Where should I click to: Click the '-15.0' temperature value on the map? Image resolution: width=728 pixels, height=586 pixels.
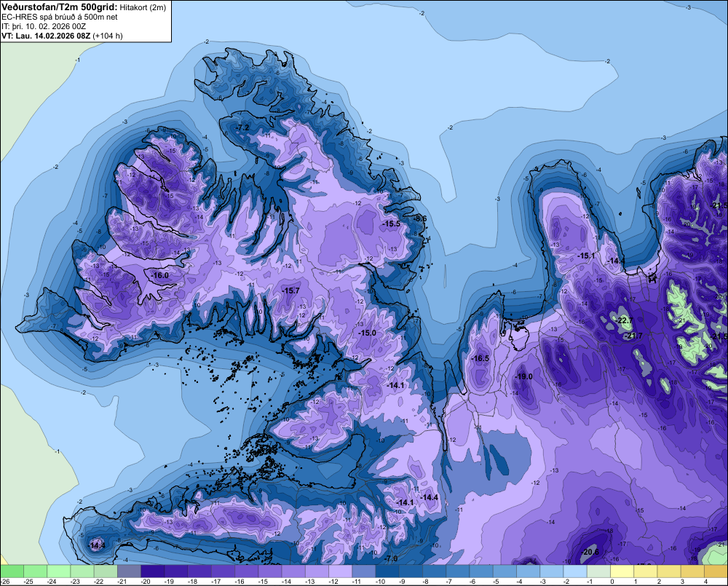pyautogui.click(x=367, y=333)
